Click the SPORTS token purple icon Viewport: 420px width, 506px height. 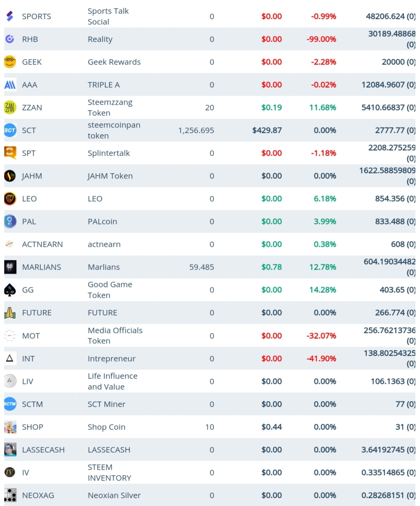10,16
